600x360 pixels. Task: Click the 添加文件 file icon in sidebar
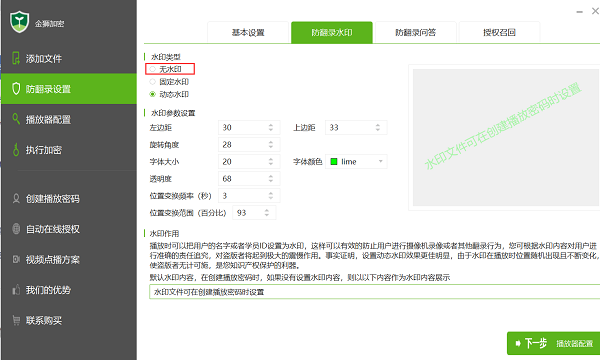16,58
